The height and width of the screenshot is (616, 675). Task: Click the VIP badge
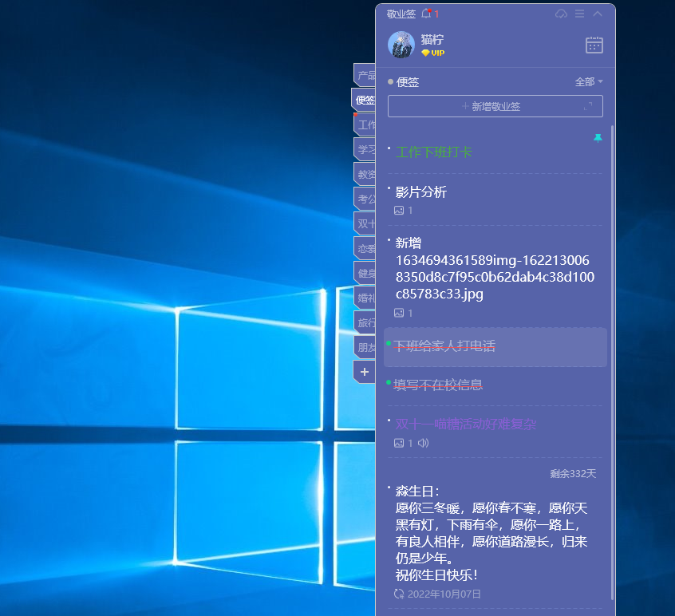pos(433,53)
